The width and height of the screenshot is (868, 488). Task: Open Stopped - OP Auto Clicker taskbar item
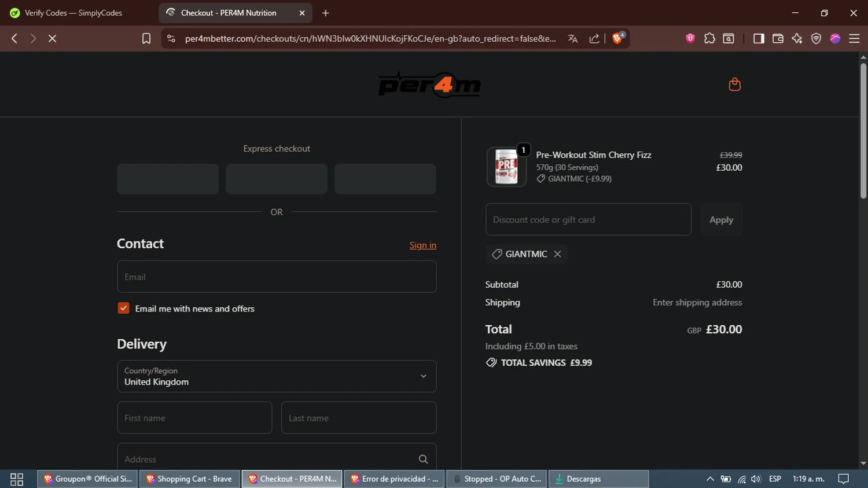pos(496,479)
